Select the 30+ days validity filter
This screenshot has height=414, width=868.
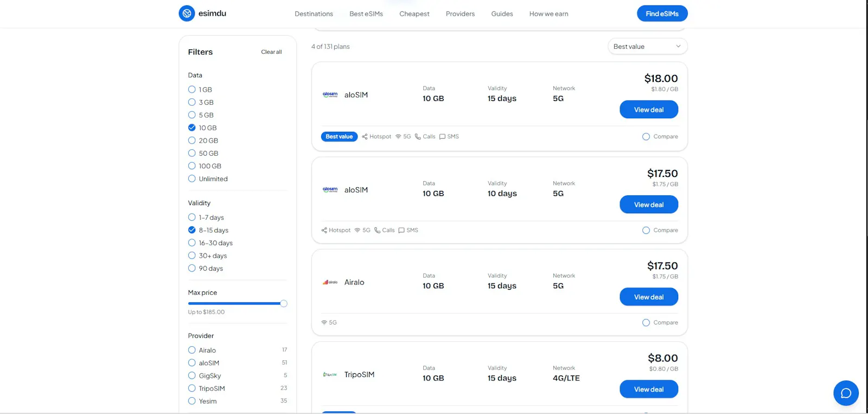(192, 256)
